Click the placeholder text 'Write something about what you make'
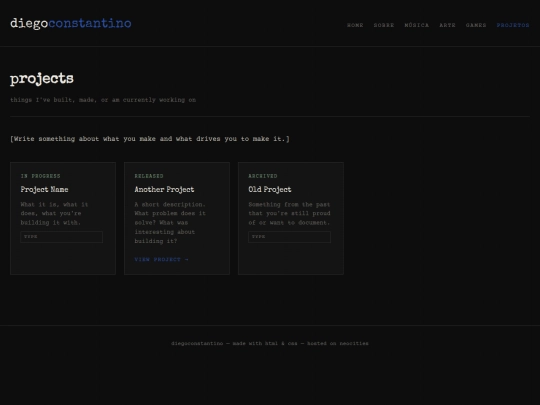Viewport: 540px width, 405px height. (x=150, y=139)
